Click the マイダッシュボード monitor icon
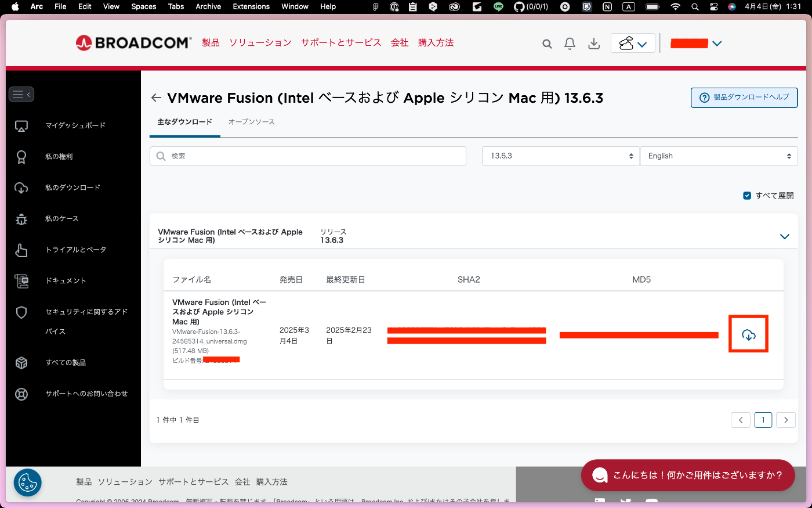 21,126
